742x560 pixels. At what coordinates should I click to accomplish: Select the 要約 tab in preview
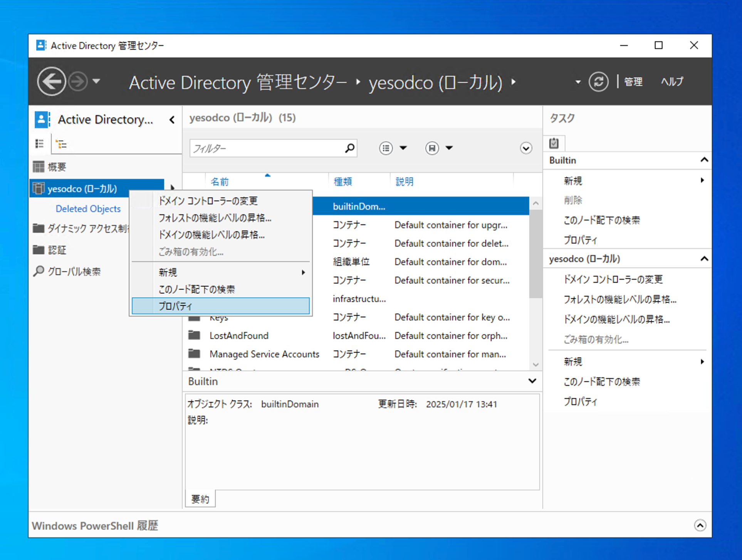coord(200,499)
